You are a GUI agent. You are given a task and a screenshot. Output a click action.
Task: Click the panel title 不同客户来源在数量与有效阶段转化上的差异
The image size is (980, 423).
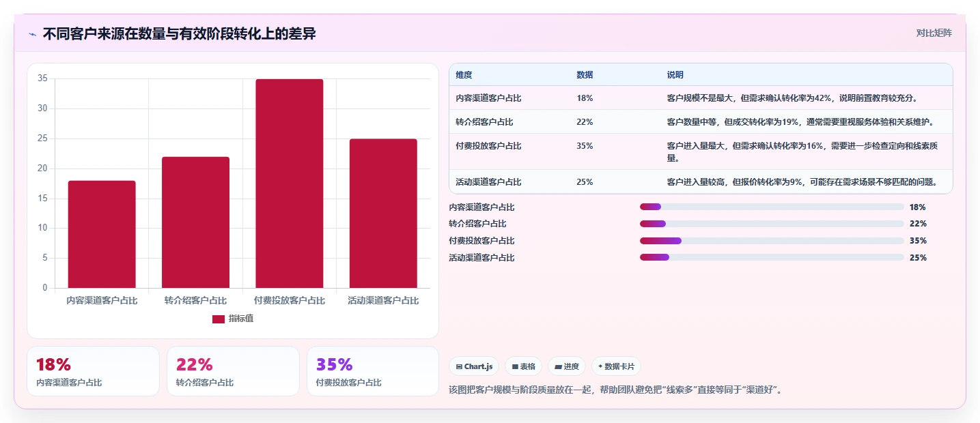[x=179, y=34]
